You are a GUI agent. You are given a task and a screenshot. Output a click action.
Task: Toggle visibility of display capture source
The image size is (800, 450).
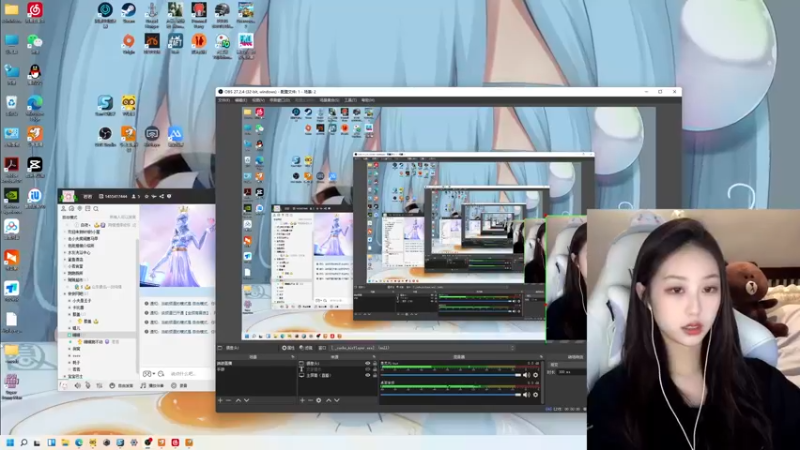pos(367,376)
